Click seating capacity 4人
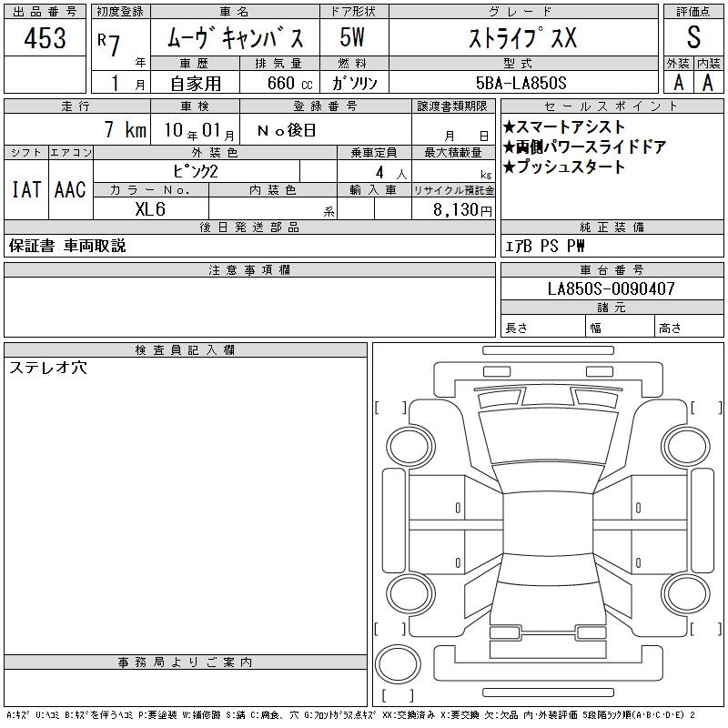This screenshot has width=728, height=728. tap(391, 173)
